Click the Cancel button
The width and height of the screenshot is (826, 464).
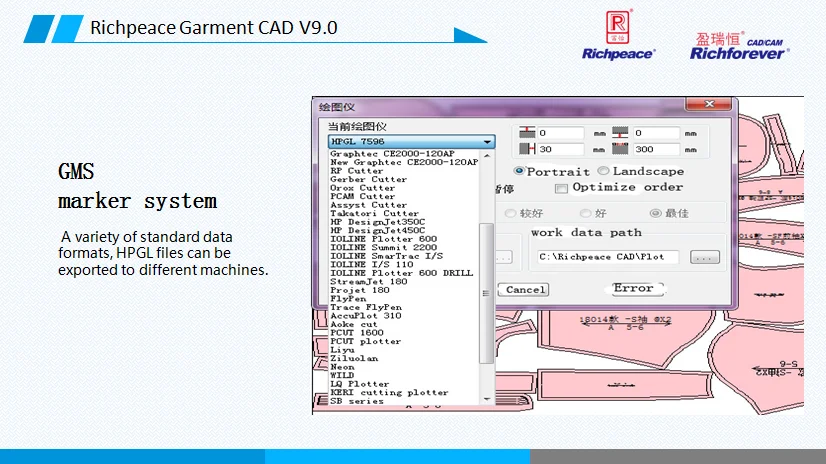click(x=524, y=290)
